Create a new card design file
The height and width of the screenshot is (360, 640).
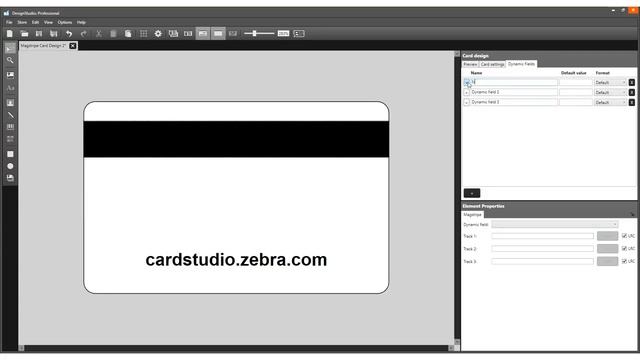click(10, 33)
